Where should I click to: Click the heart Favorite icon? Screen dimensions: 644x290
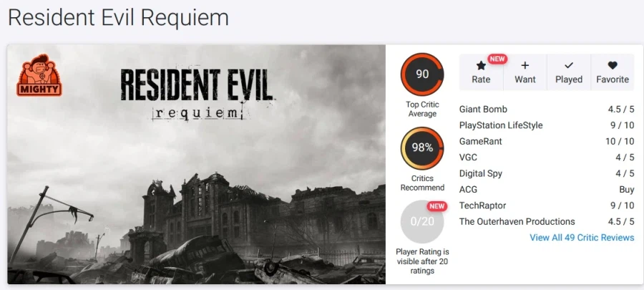coord(613,65)
